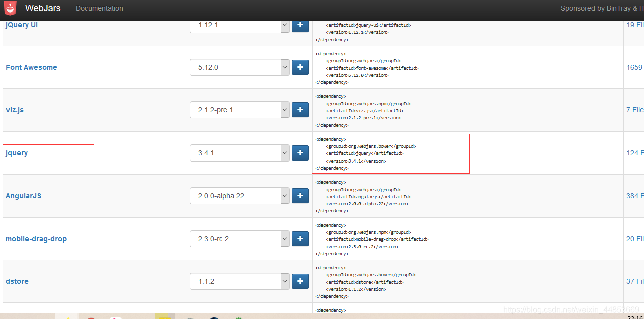Image resolution: width=644 pixels, height=319 pixels.
Task: Click the dstore artifactId line
Action: tap(364, 282)
